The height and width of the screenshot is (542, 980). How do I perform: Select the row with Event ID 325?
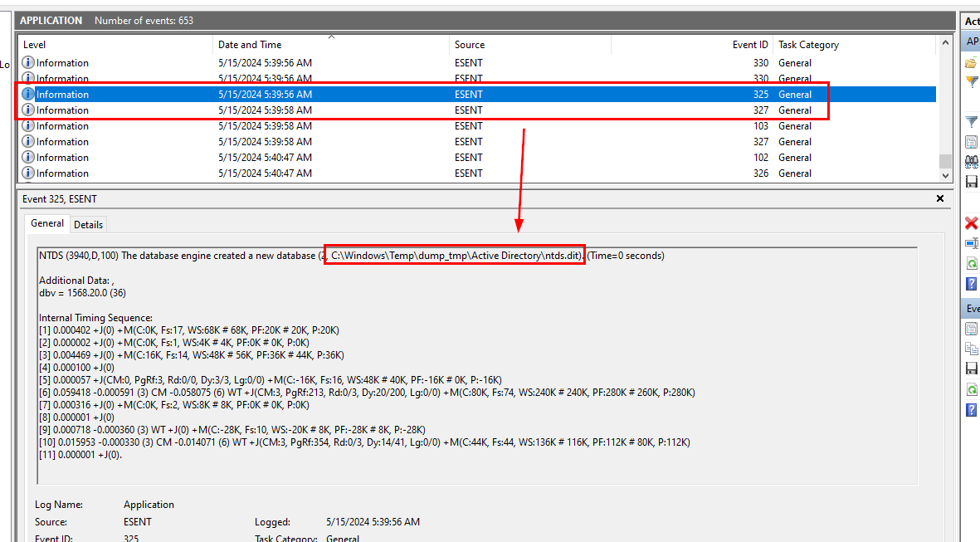477,94
